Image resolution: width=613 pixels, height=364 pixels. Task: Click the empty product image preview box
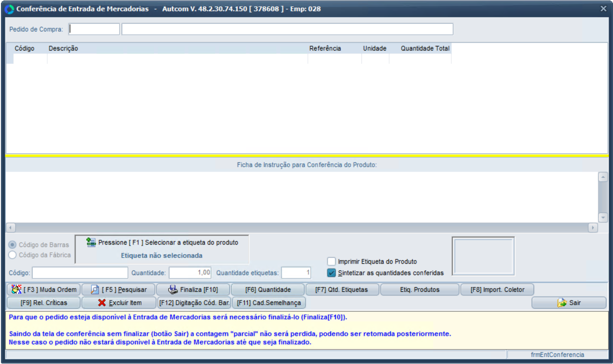pyautogui.click(x=483, y=257)
